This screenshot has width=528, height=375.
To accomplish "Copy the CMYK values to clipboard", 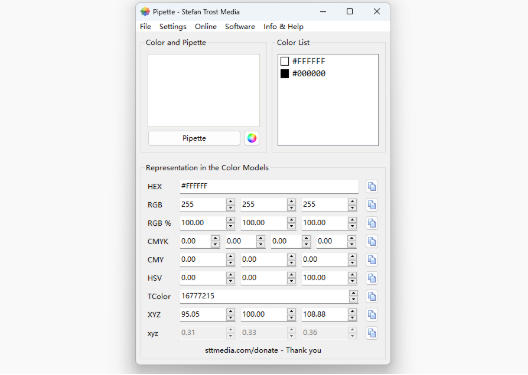I will 372,241.
